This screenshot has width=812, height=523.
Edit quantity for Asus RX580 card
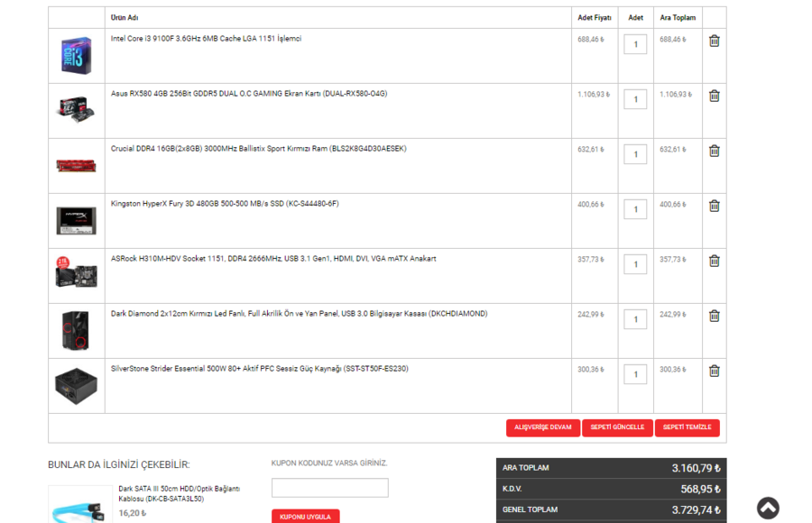635,99
